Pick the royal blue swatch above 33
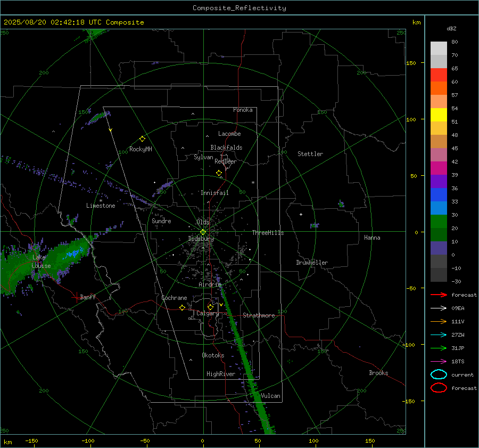The height and width of the screenshot is (448, 479). coord(439,195)
